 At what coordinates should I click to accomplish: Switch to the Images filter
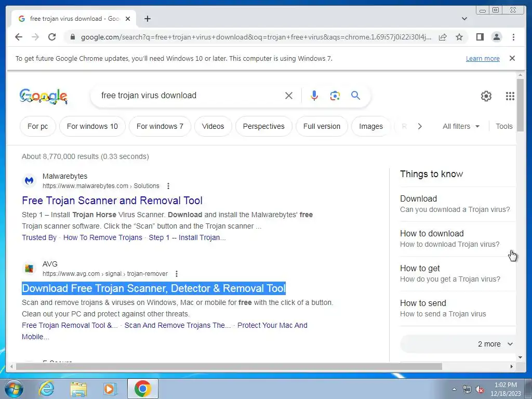coord(371,126)
